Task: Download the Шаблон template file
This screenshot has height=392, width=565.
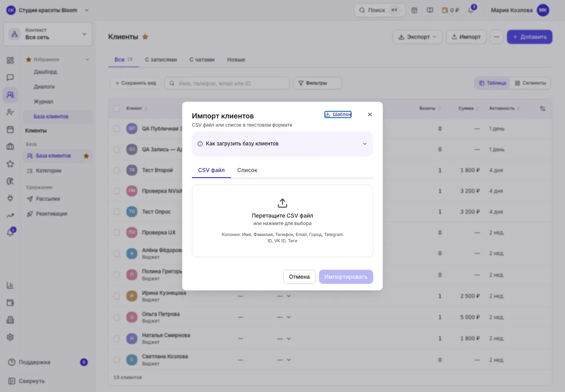Action: pyautogui.click(x=338, y=114)
